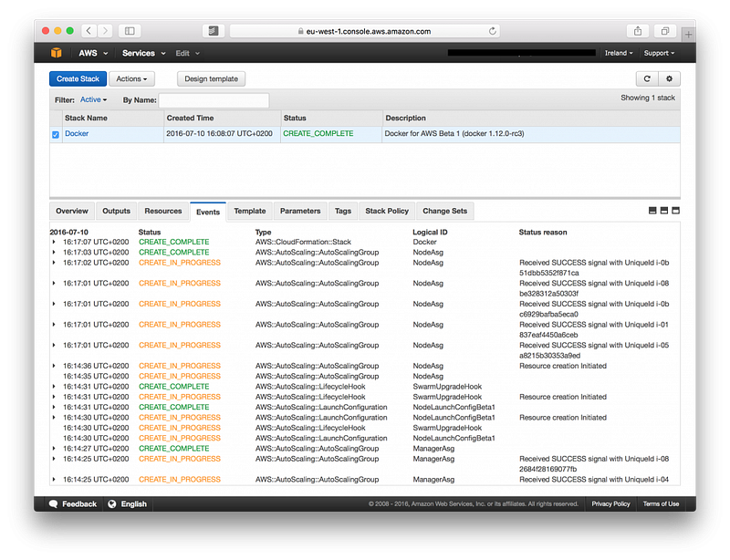This screenshot has height=560, width=730.
Task: Open the Actions dropdown button
Action: pos(131,78)
